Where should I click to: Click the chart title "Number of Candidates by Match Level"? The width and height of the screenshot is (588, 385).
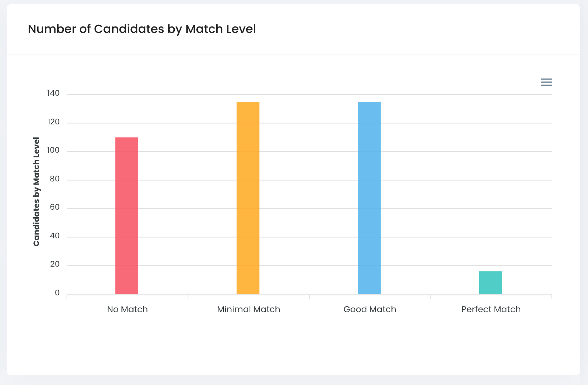coord(142,29)
